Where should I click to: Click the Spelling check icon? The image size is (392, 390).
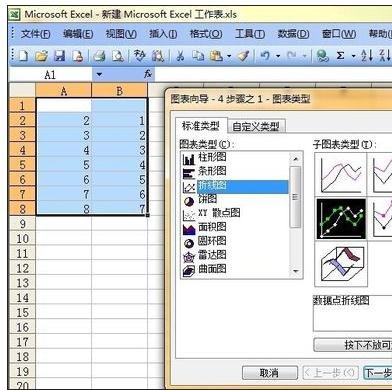(x=140, y=55)
